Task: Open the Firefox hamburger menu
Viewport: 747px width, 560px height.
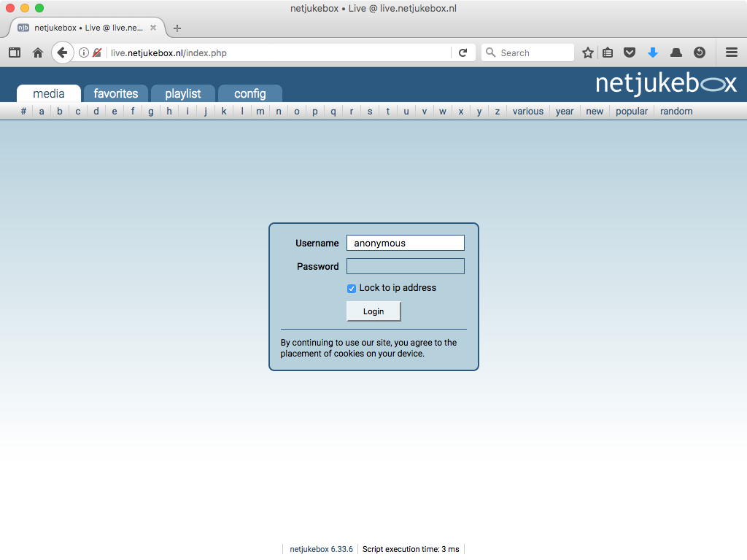Action: pyautogui.click(x=732, y=52)
